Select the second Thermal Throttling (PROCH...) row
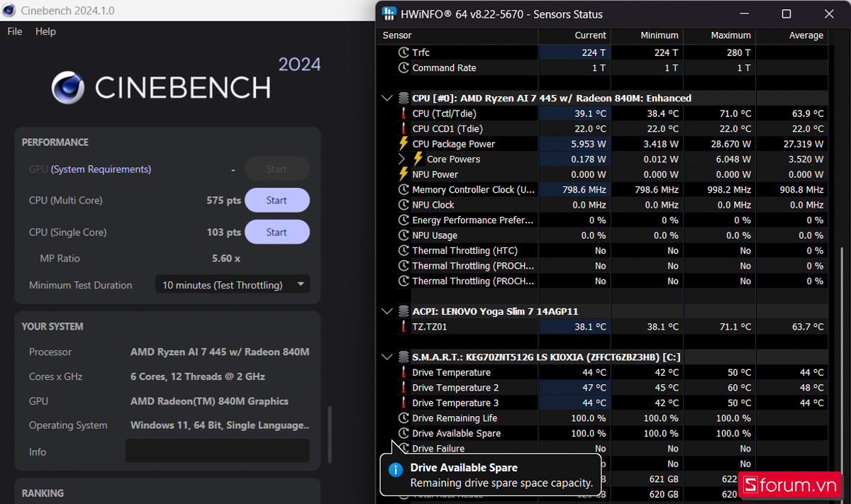851x504 pixels. click(x=603, y=281)
